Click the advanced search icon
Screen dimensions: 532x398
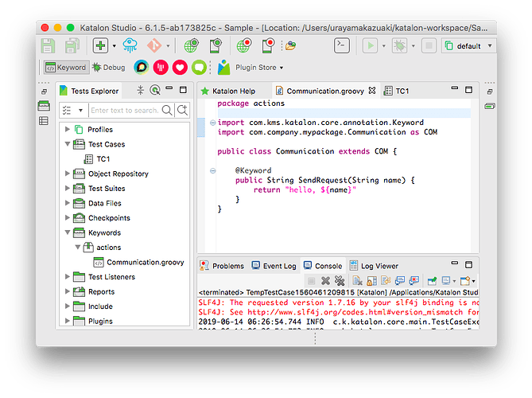tap(183, 110)
